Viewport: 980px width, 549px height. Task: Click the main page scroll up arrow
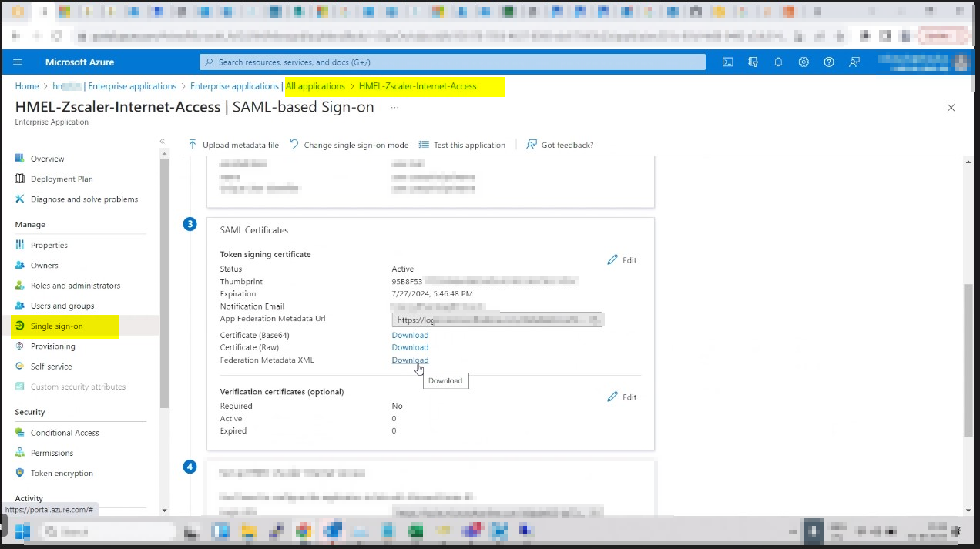(969, 162)
